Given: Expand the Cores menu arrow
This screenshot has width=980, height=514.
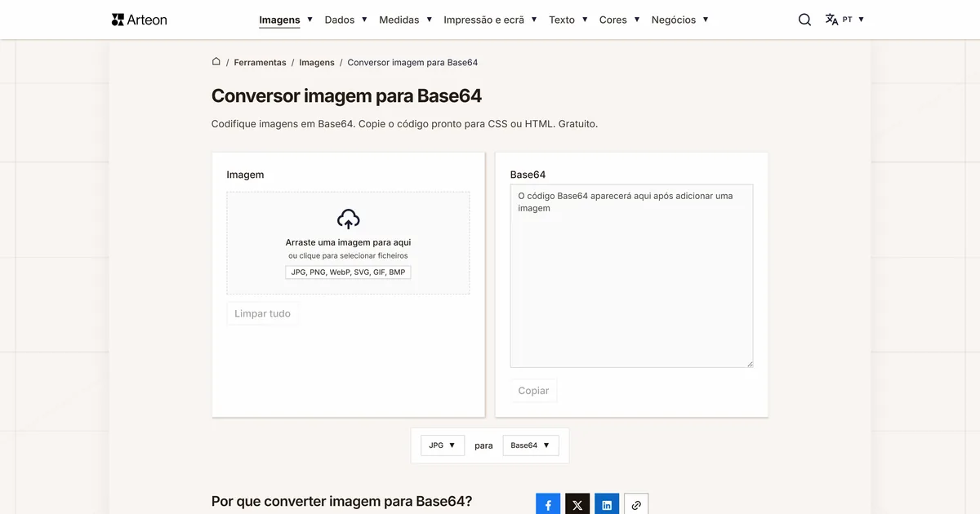Looking at the screenshot, I should pyautogui.click(x=636, y=19).
